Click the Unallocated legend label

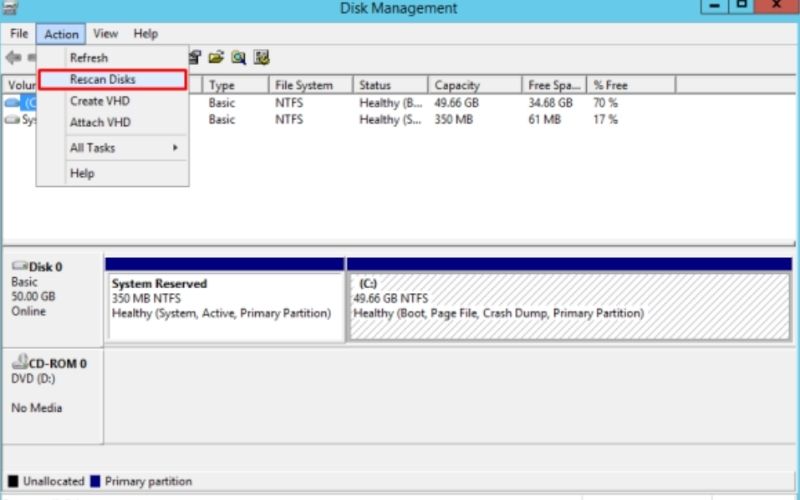coord(54,481)
